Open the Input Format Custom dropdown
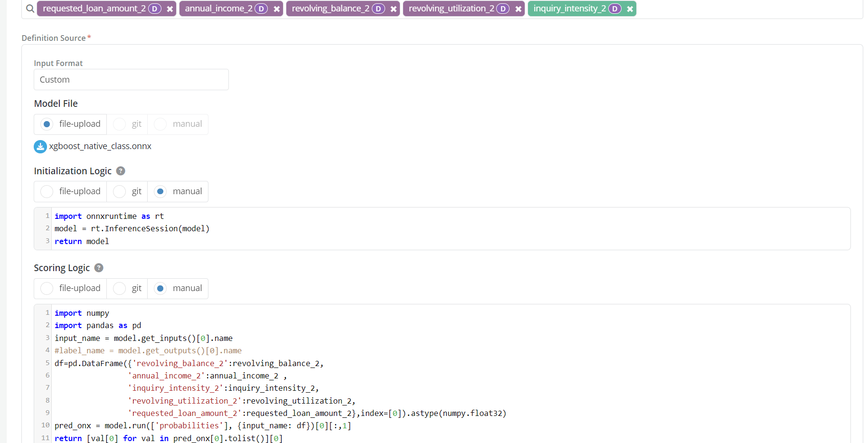Screen dimensions: 868x443 coord(131,80)
